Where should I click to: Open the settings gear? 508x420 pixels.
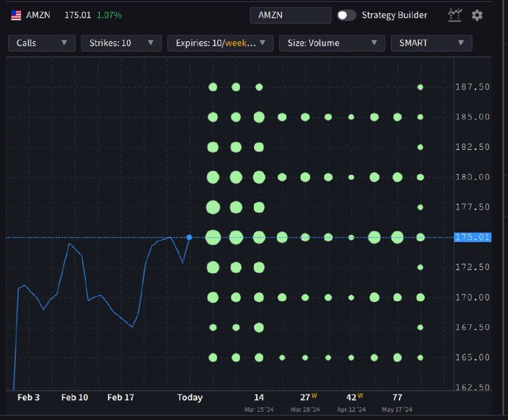click(477, 15)
